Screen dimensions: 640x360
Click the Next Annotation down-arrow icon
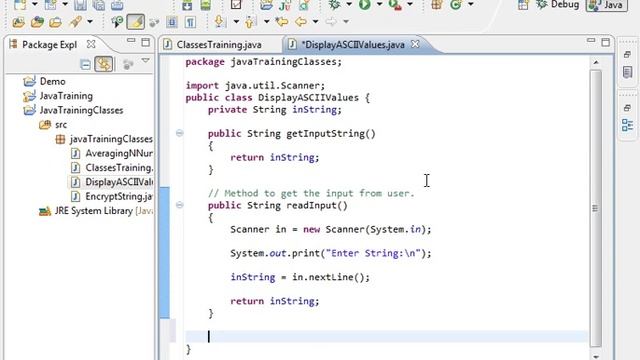pyautogui.click(x=220, y=22)
